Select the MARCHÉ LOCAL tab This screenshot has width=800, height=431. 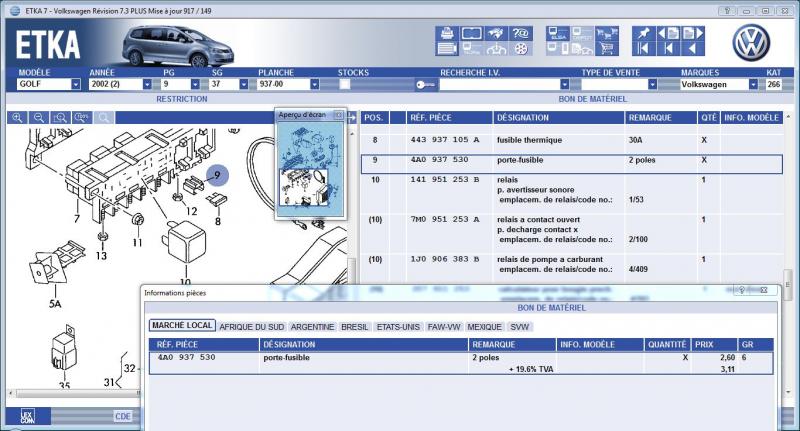coord(182,325)
